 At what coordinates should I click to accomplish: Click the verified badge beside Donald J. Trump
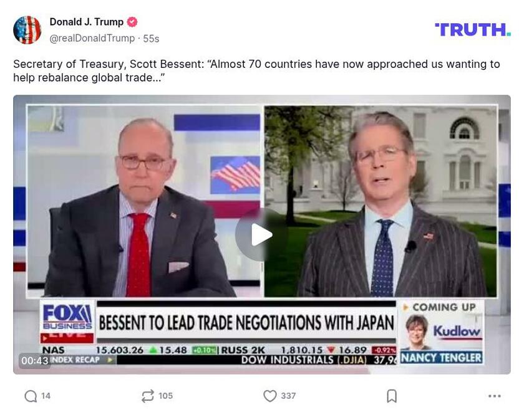click(132, 22)
